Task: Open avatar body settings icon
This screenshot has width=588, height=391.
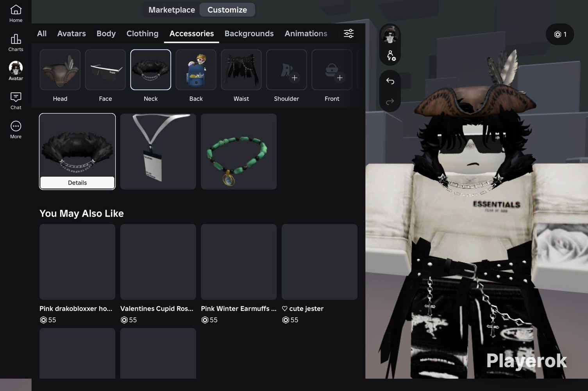Action: click(391, 56)
